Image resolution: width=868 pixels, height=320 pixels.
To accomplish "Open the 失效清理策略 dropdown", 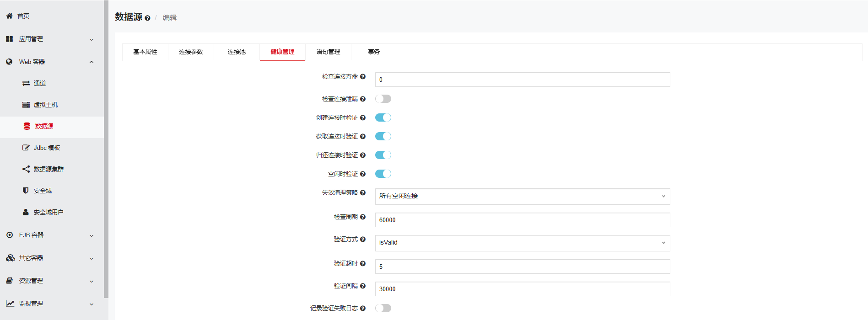I will (522, 196).
